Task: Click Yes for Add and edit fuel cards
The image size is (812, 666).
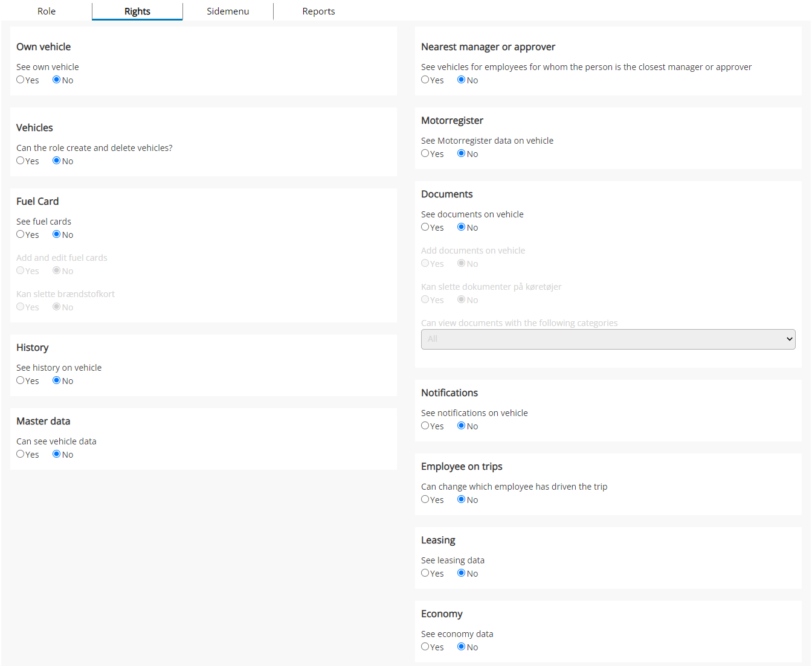Action: point(21,271)
